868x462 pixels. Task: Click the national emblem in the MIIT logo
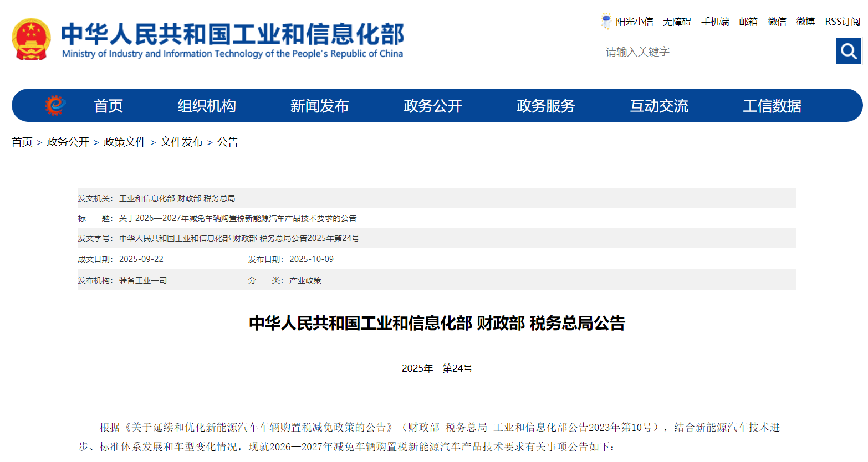[32, 39]
